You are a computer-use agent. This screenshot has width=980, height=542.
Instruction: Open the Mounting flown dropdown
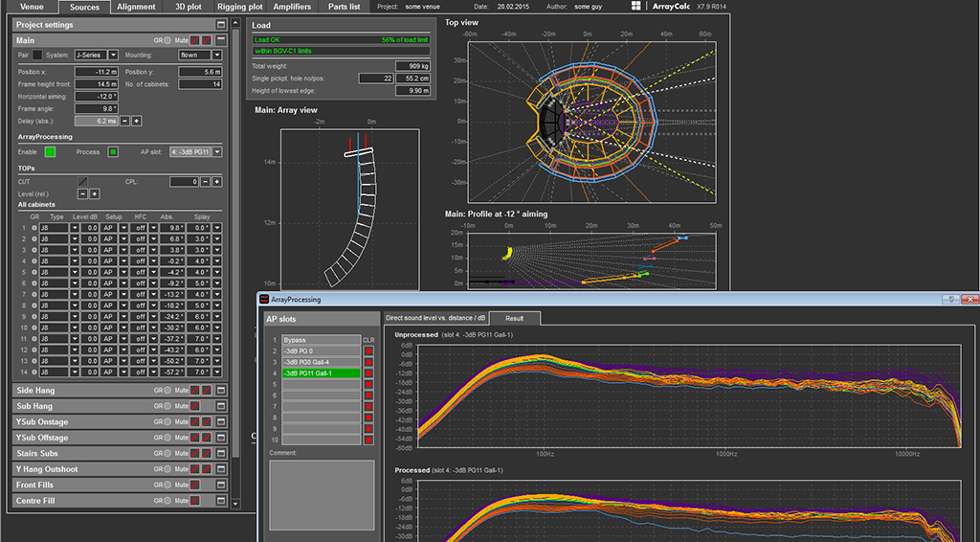click(x=216, y=56)
